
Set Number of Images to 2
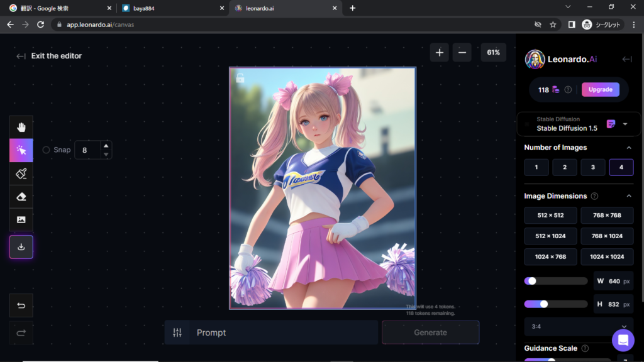(565, 167)
